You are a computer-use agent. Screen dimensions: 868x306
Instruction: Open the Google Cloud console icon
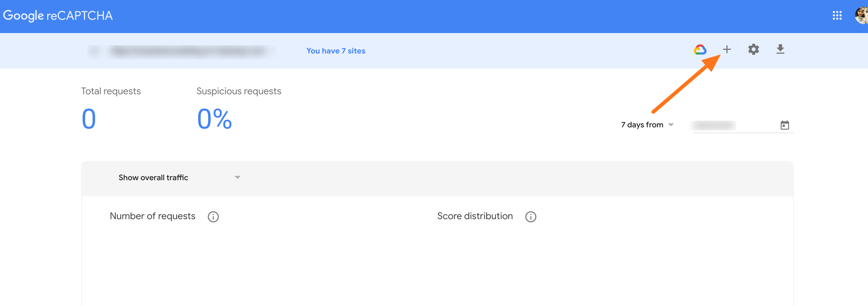click(x=700, y=50)
